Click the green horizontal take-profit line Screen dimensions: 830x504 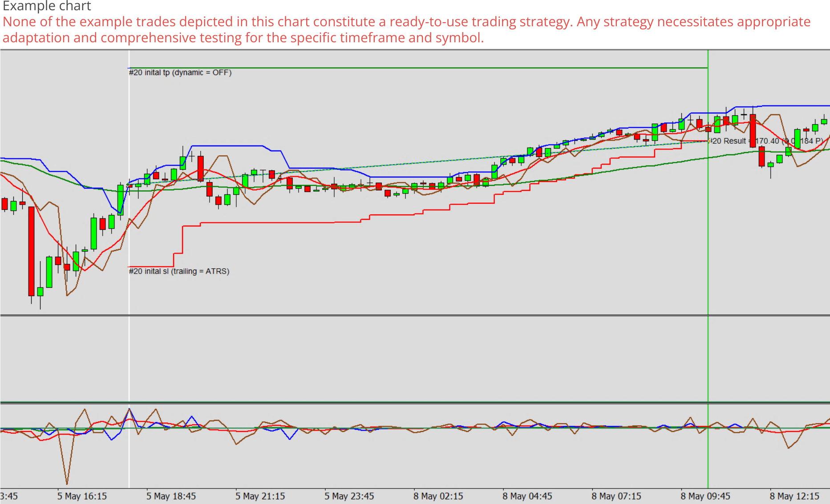418,68
